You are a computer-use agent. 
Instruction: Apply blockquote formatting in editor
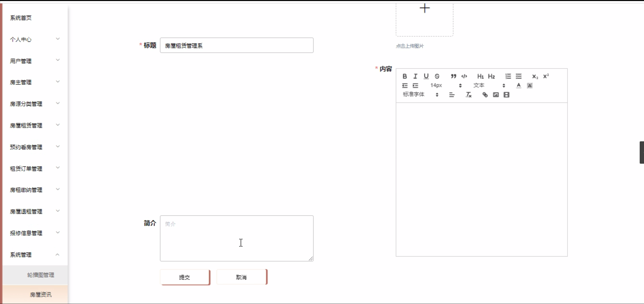click(453, 76)
